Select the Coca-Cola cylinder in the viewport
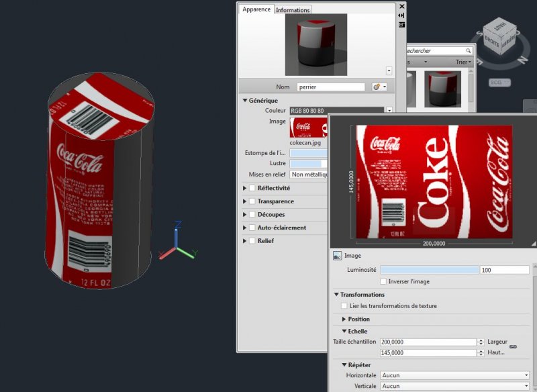 tap(99, 181)
